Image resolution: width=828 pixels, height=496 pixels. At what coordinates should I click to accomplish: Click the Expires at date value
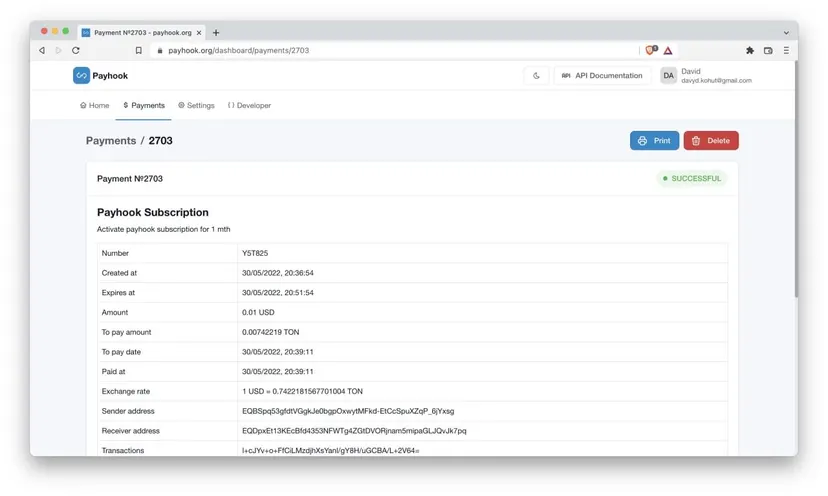278,293
